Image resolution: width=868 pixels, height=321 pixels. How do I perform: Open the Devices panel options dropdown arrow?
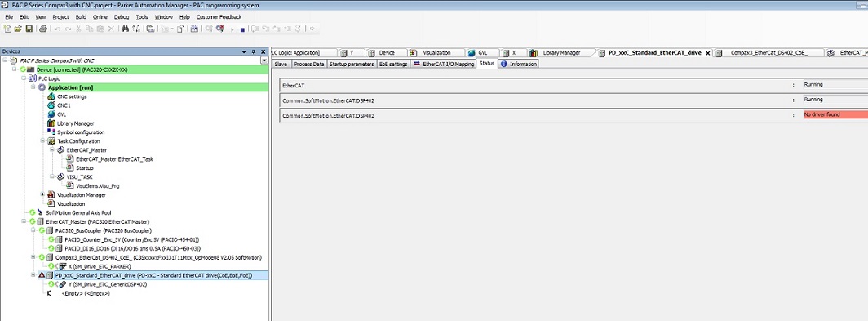point(244,51)
